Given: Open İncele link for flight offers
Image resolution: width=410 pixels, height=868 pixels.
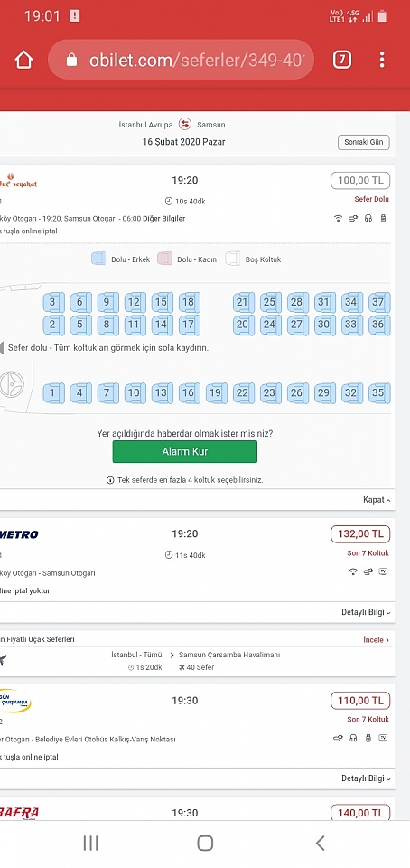Looking at the screenshot, I should pos(377,639).
